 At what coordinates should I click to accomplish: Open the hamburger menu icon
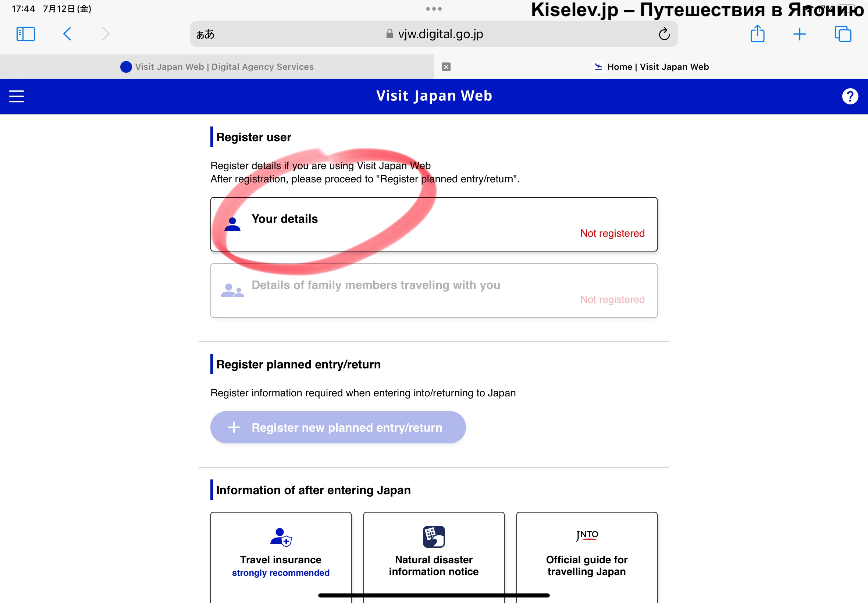pyautogui.click(x=17, y=96)
